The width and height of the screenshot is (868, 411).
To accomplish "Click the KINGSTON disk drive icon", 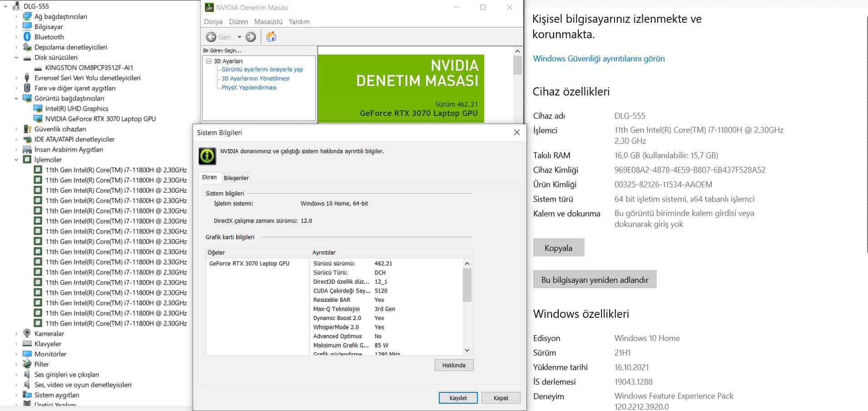I will [x=38, y=68].
